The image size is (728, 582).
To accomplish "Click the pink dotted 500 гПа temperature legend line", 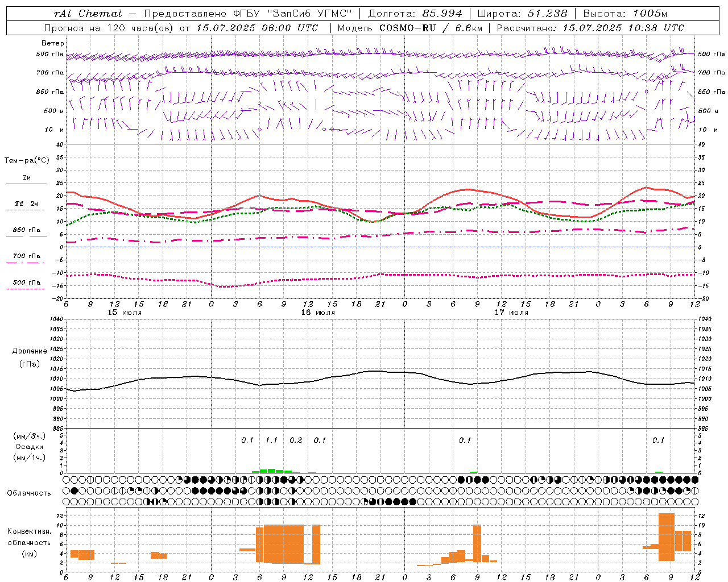I will pyautogui.click(x=25, y=289).
